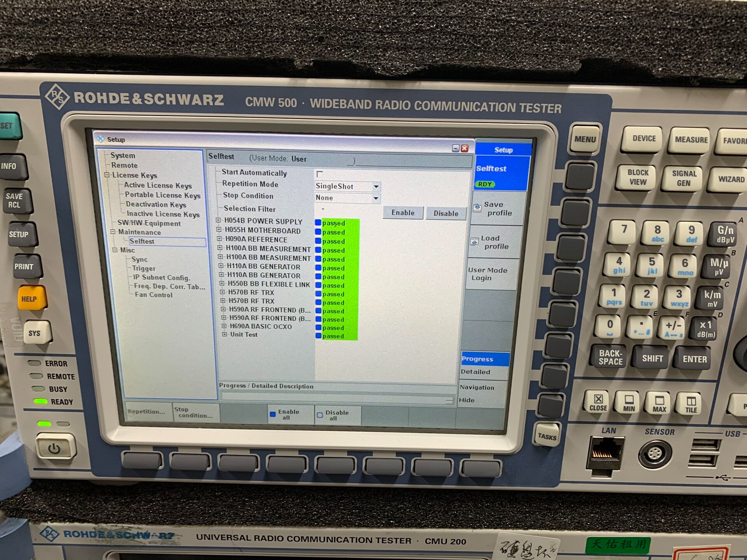747x560 pixels.
Task: Click the Enable all blue square icon
Action: [x=273, y=414]
